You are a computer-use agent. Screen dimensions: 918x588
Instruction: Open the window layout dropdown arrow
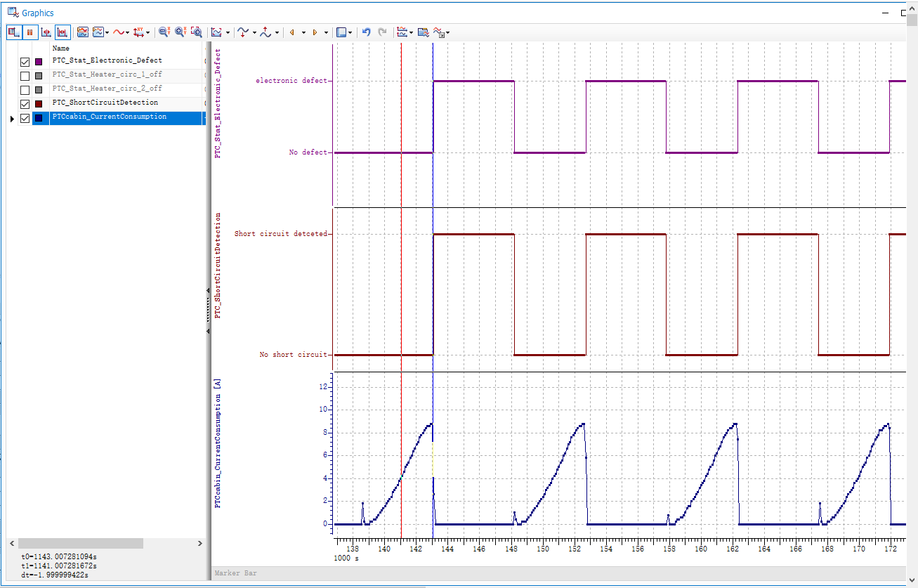pos(351,32)
